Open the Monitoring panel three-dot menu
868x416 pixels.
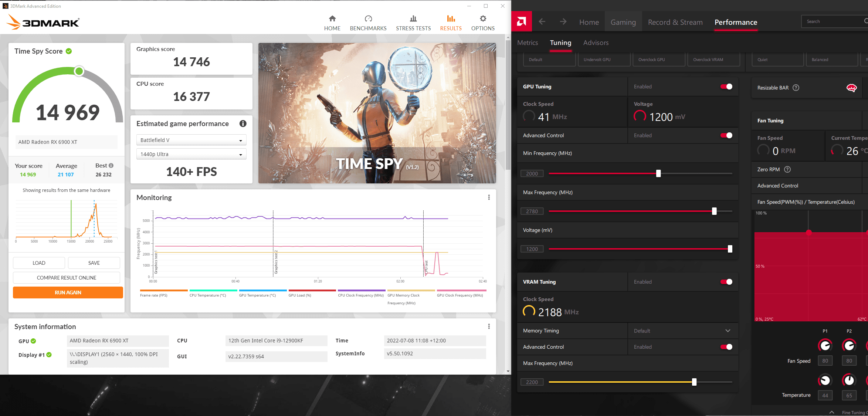(x=489, y=197)
